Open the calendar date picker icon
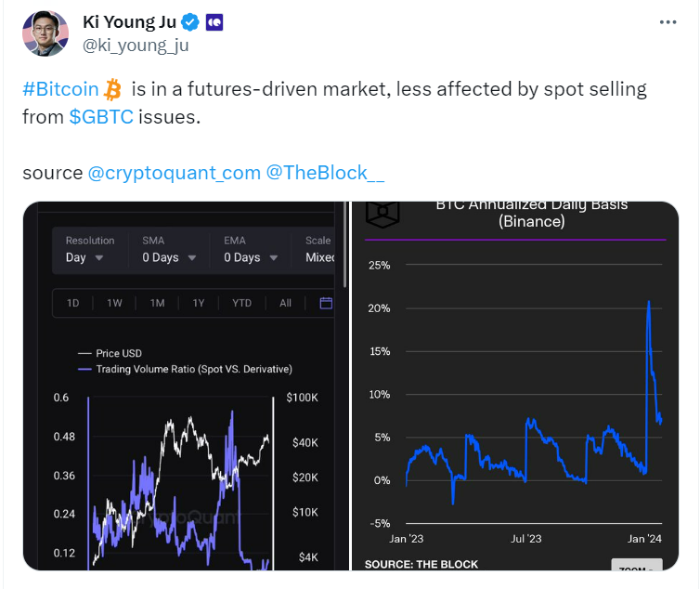 pos(326,303)
